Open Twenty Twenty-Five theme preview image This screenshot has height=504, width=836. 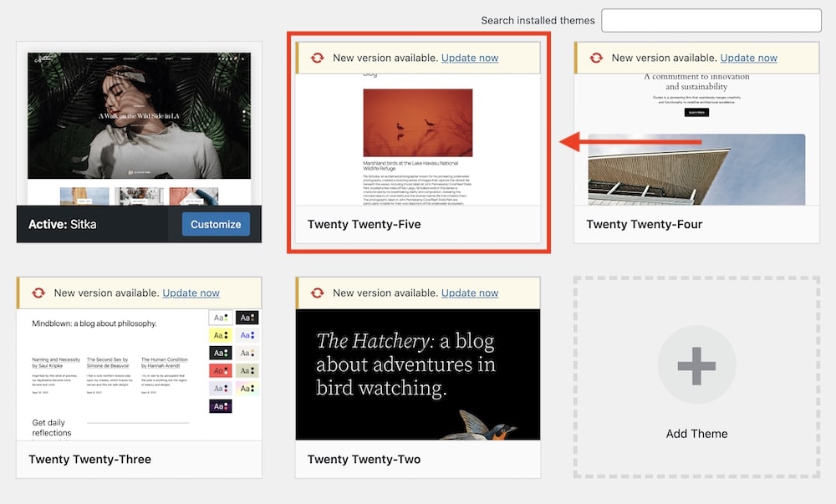point(418,138)
